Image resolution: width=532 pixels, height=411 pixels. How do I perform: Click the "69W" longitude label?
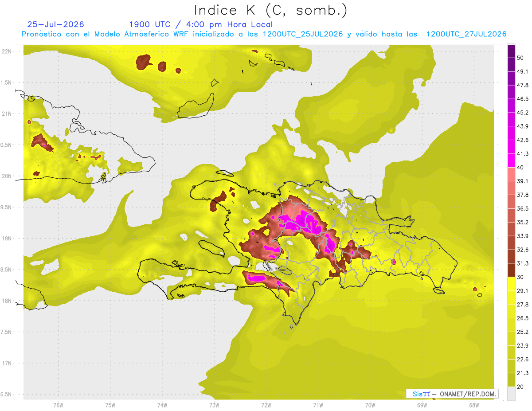click(422, 405)
